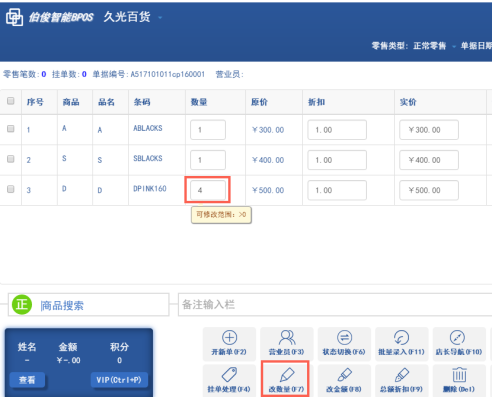Click the 查看 view button
Viewport: 492px width, 397px height.
tap(27, 380)
